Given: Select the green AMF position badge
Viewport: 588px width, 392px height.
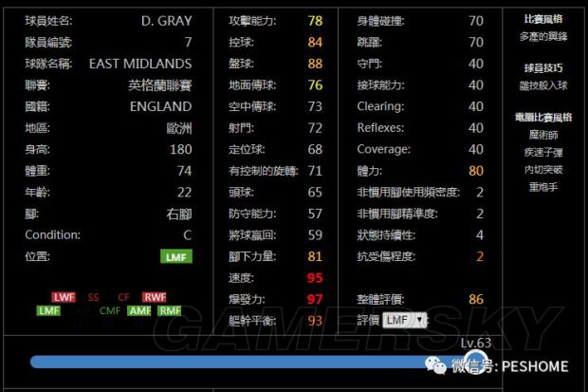Looking at the screenshot, I should (140, 310).
